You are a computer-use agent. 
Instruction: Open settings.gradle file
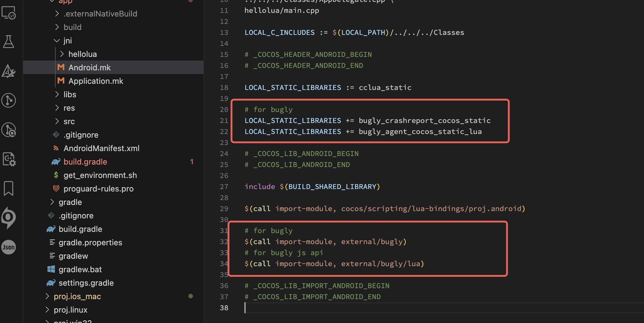pos(113,283)
